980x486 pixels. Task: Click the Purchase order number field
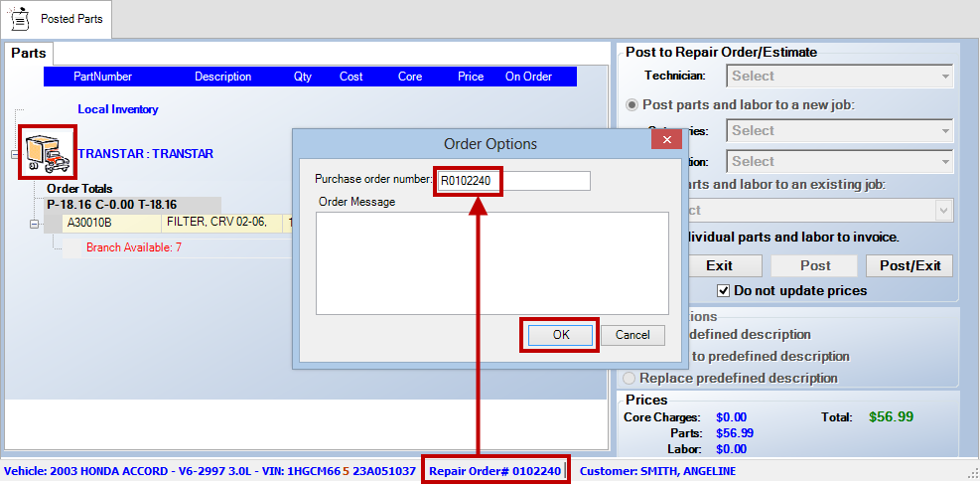click(x=512, y=181)
